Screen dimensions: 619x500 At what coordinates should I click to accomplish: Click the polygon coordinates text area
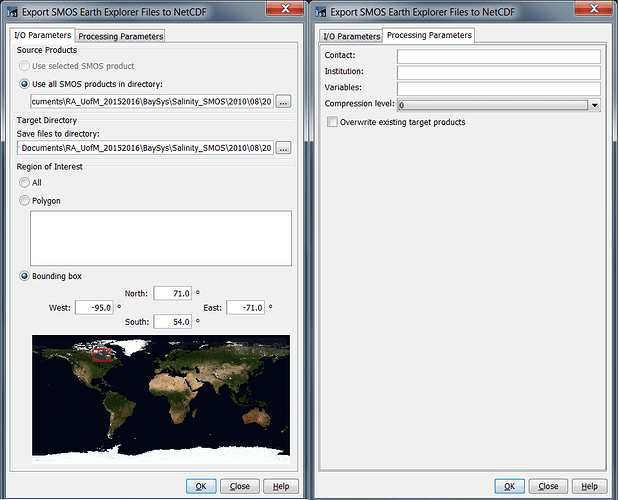point(161,238)
